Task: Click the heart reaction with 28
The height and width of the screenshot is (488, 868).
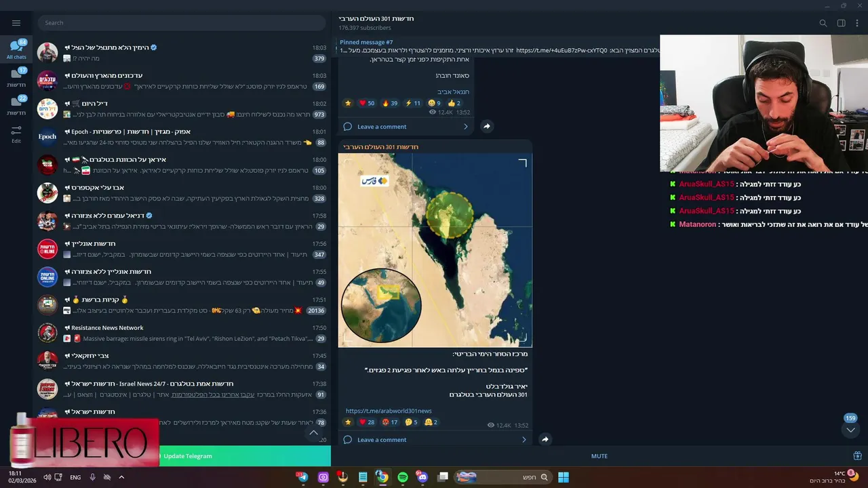Action: tap(366, 422)
